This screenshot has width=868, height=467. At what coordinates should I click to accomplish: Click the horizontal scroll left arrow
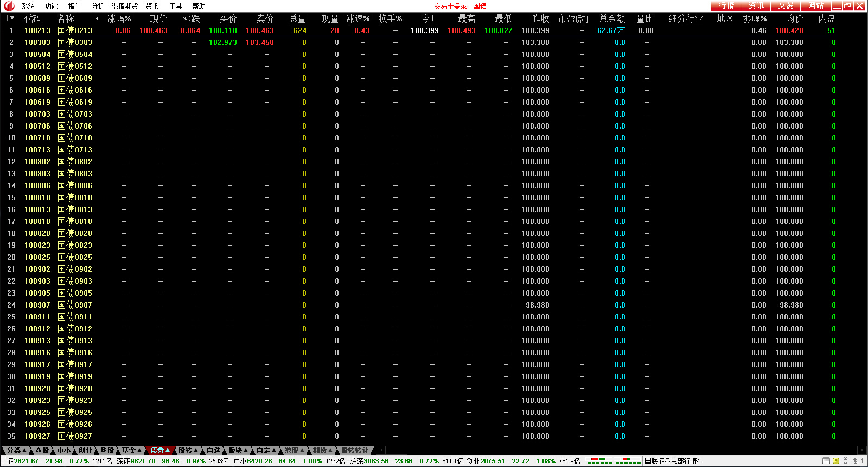click(381, 450)
